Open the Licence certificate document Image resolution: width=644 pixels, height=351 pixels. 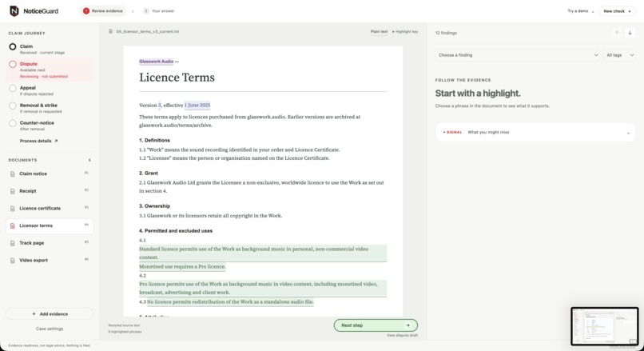pos(50,209)
